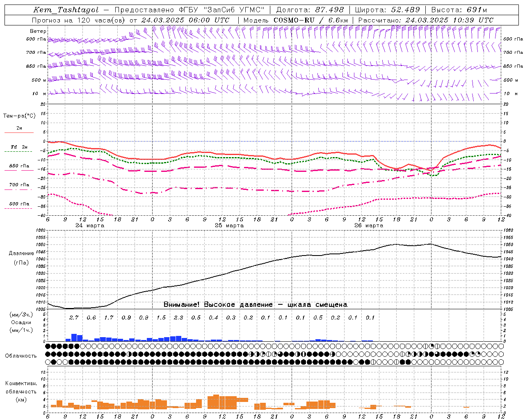Click the '500 гПа' temperature legend entry
Viewport: 525px width, 420px height.
(19, 204)
